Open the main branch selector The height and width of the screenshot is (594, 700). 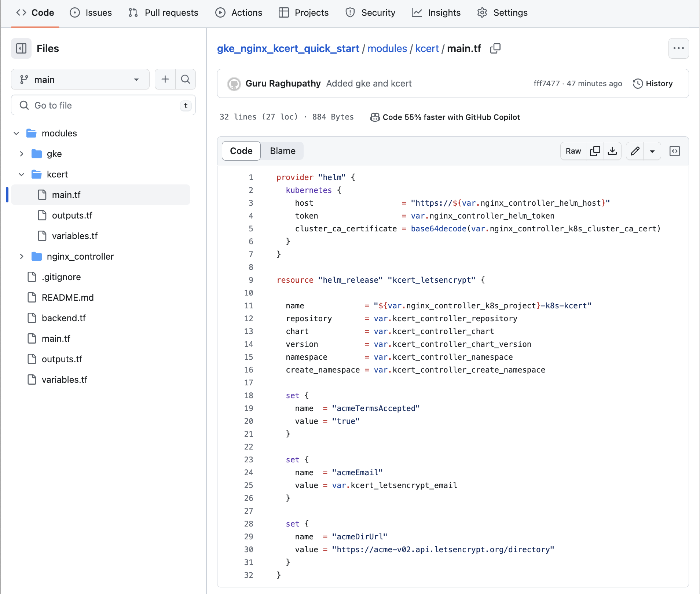(x=80, y=79)
